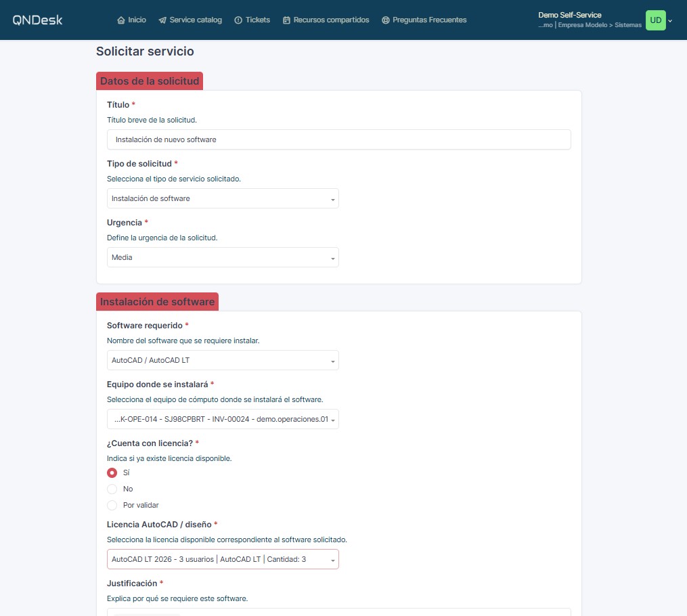Click the Justificación field label
Viewport: 687px width, 616px height.
pos(132,583)
